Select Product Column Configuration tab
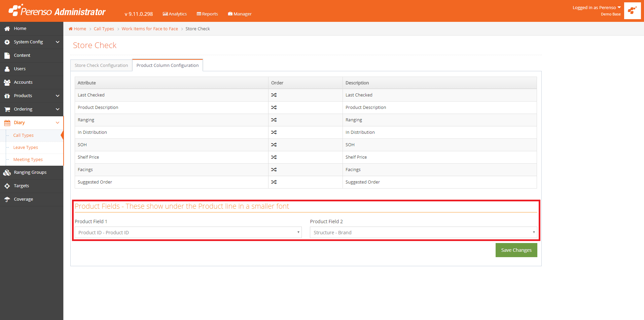Screen dimensions: 644x320 pyautogui.click(x=168, y=65)
